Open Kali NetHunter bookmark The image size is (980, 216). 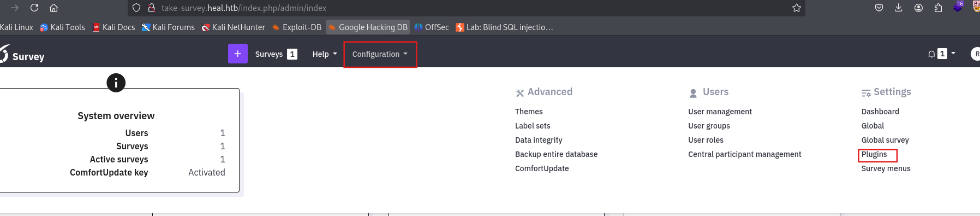point(233,27)
